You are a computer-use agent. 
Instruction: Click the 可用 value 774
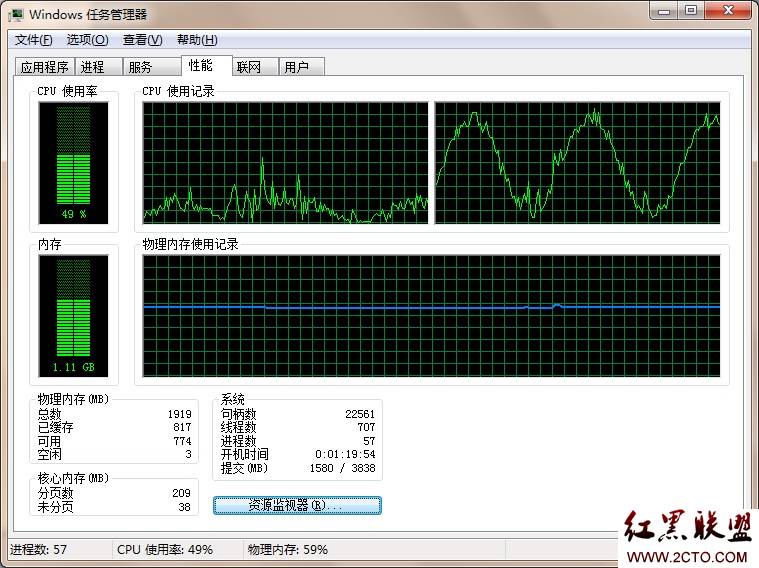182,441
